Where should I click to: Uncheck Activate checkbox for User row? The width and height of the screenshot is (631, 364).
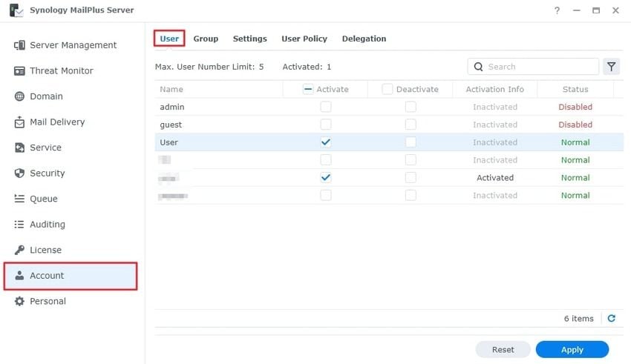click(x=325, y=142)
